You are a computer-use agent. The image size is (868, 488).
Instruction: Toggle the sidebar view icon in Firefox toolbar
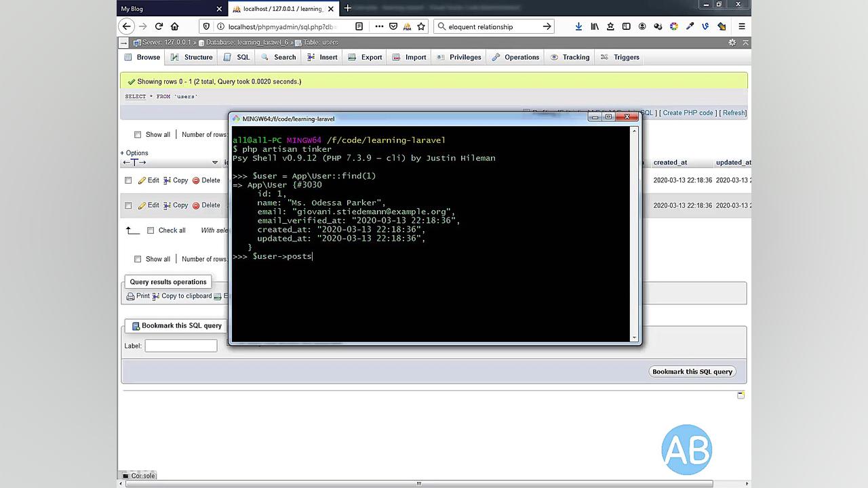[626, 26]
